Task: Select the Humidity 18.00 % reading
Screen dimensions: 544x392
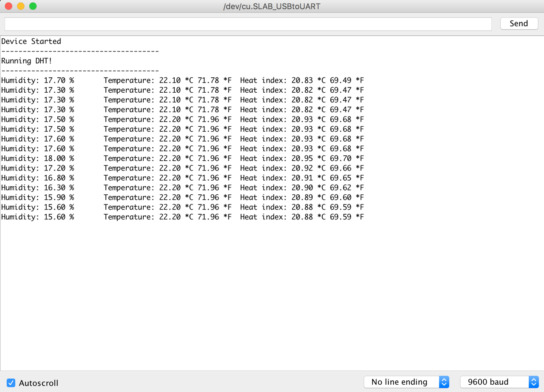Action: pos(37,158)
